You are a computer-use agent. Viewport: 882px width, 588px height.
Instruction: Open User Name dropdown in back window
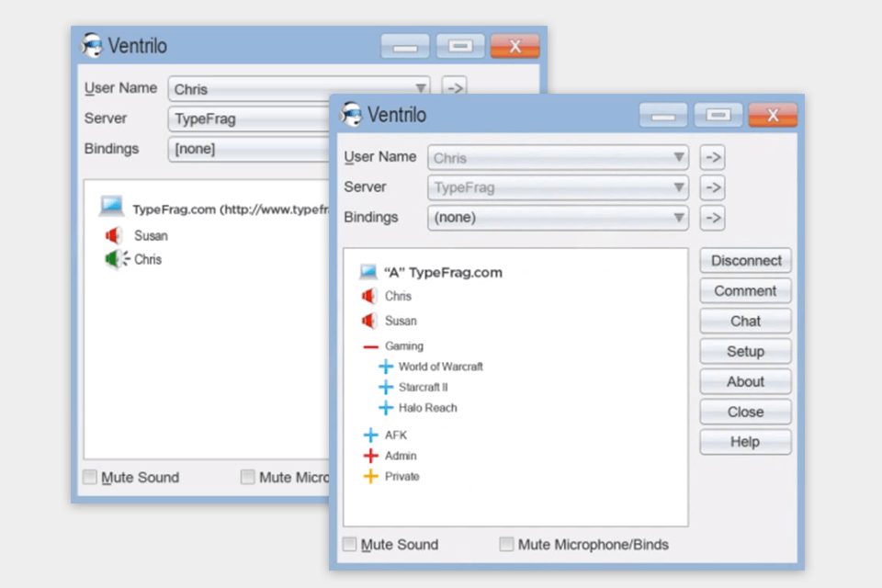click(x=299, y=89)
